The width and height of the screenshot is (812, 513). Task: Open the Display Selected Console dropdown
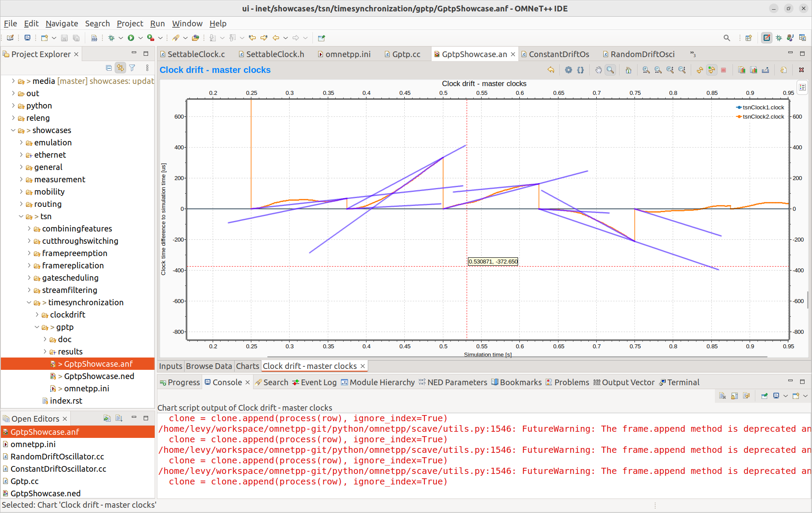pyautogui.click(x=785, y=396)
